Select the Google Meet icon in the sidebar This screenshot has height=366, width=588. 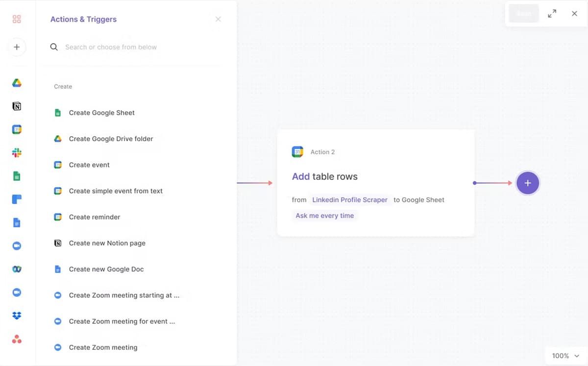pyautogui.click(x=17, y=269)
